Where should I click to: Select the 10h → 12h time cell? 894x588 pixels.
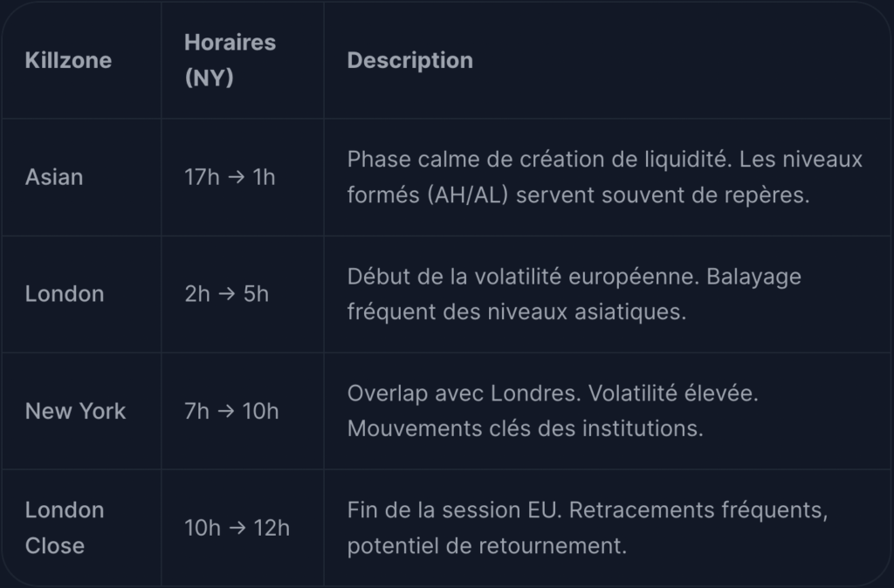point(237,528)
